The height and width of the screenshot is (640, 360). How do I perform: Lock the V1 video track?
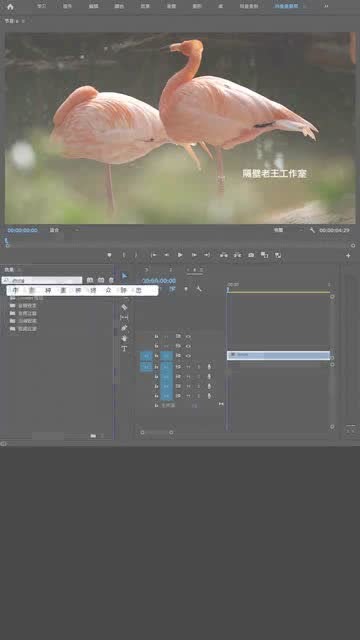(x=156, y=356)
